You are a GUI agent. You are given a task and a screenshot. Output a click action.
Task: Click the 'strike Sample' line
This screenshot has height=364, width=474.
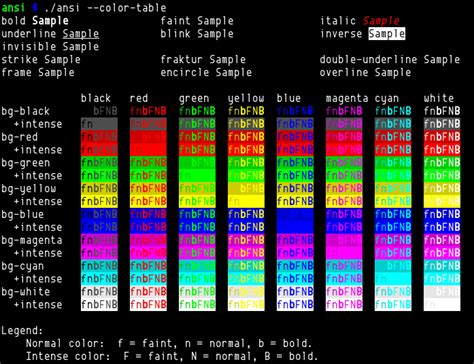pos(41,60)
